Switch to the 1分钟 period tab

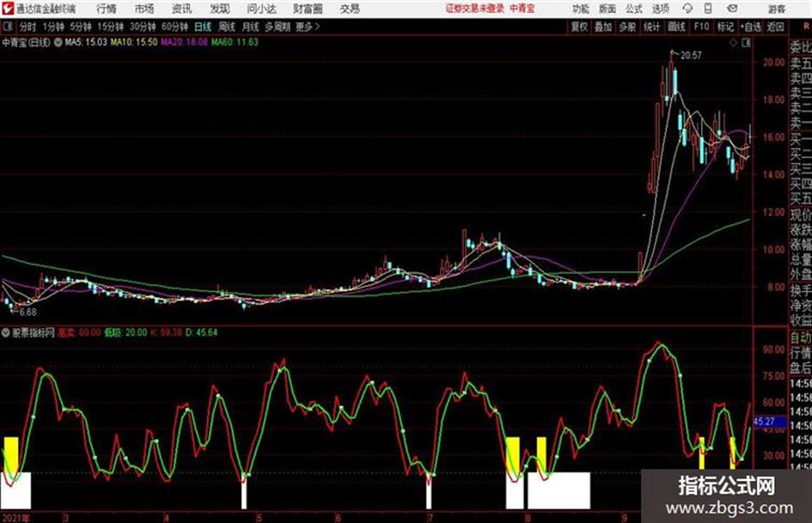point(53,27)
